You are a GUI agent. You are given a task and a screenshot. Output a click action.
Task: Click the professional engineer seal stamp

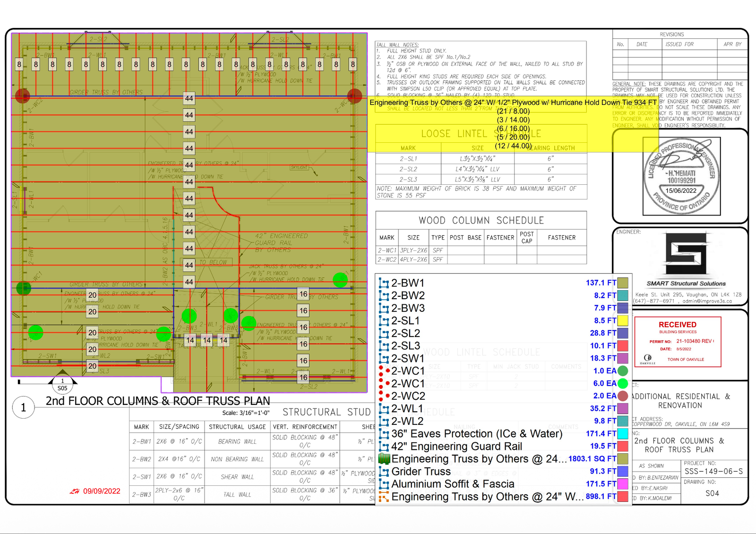point(682,176)
